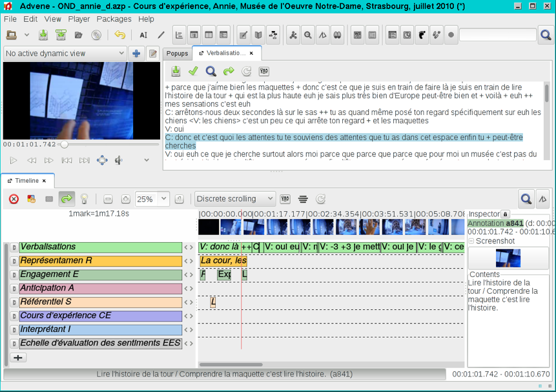Screen dimensions: 556x392
Task: Click the undo arrow in main toolbar
Action: click(x=119, y=35)
